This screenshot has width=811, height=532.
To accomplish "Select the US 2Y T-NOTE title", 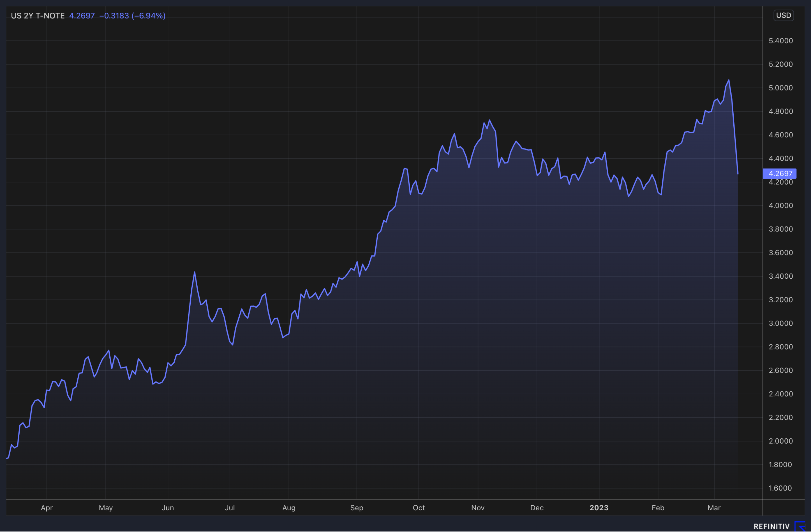I will (x=38, y=16).
